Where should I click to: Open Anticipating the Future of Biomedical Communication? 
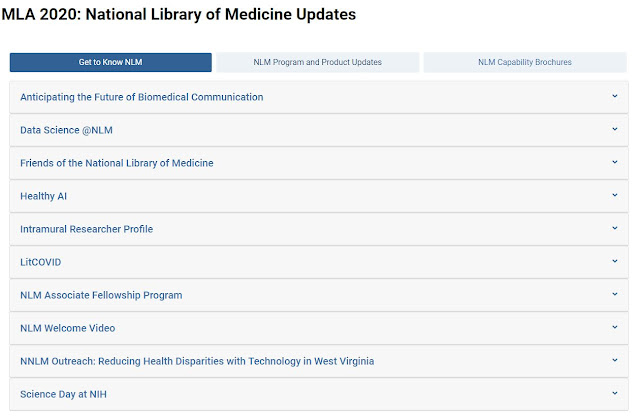coord(141,97)
